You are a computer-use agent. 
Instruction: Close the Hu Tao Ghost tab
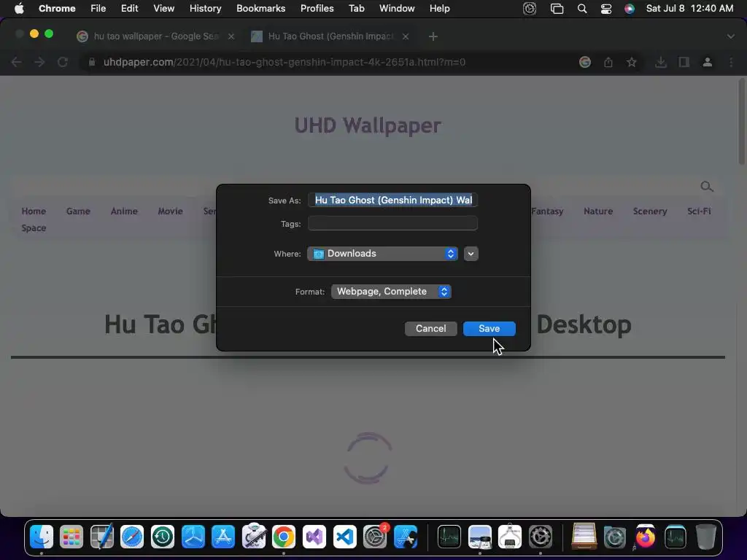[406, 36]
